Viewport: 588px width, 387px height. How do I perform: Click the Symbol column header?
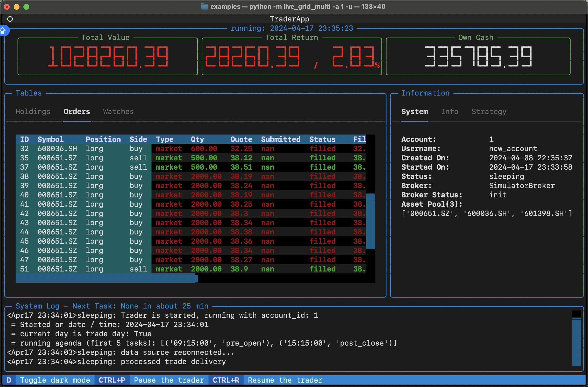click(x=50, y=139)
